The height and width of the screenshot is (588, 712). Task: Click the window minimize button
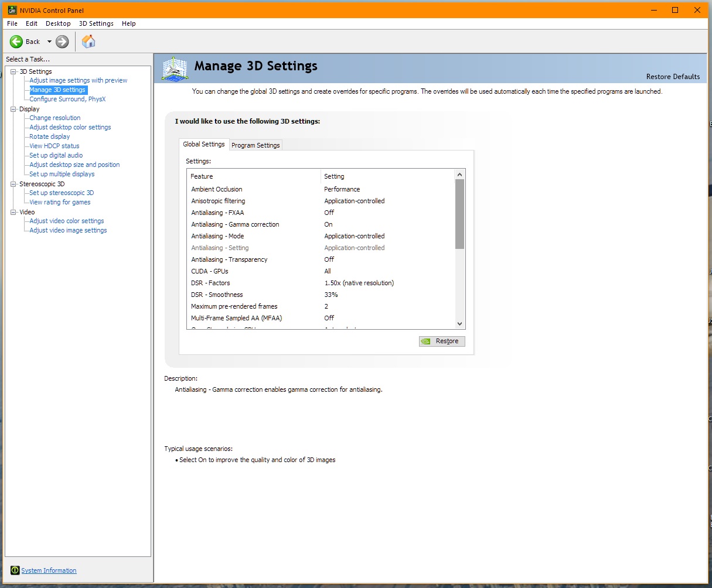[x=653, y=9]
